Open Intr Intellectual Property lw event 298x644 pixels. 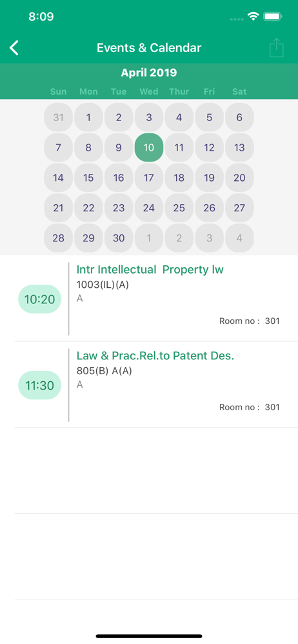150,269
